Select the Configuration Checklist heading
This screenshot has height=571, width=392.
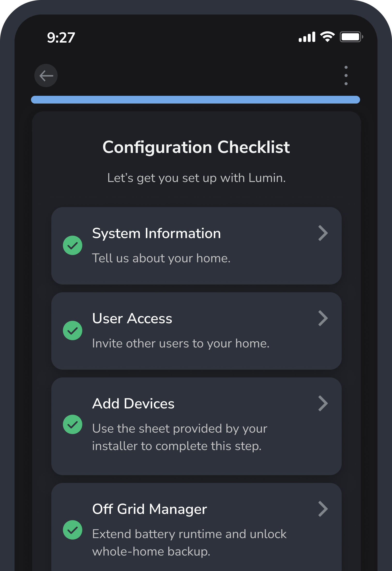coord(196,147)
